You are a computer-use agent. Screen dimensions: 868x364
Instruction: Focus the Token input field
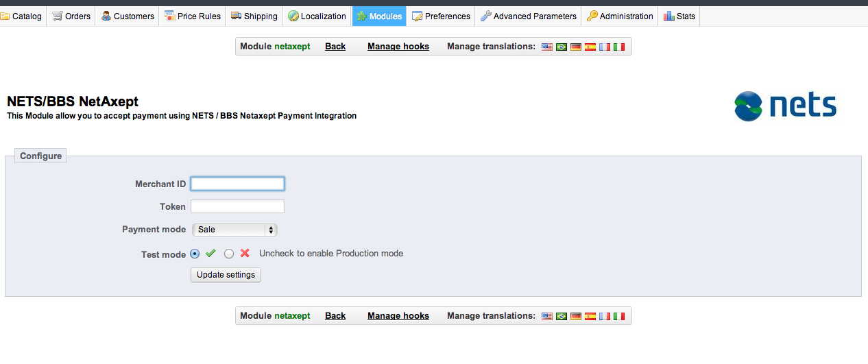pyautogui.click(x=237, y=206)
